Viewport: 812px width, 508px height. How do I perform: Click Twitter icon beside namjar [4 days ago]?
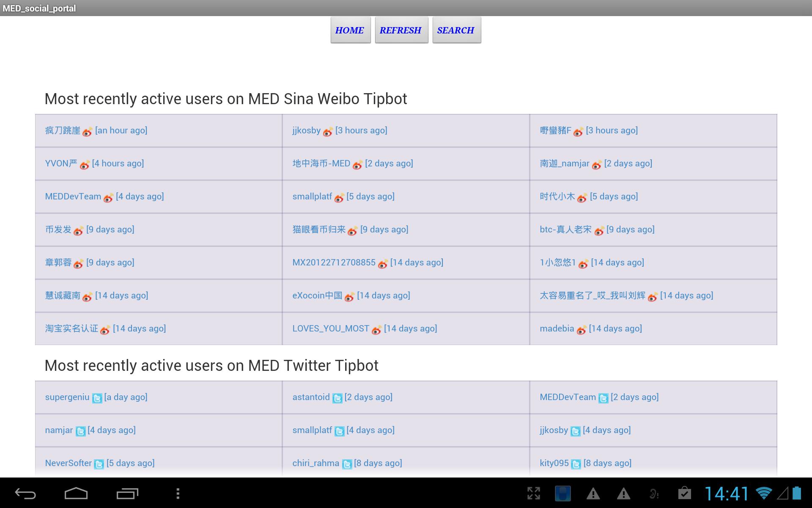(80, 431)
